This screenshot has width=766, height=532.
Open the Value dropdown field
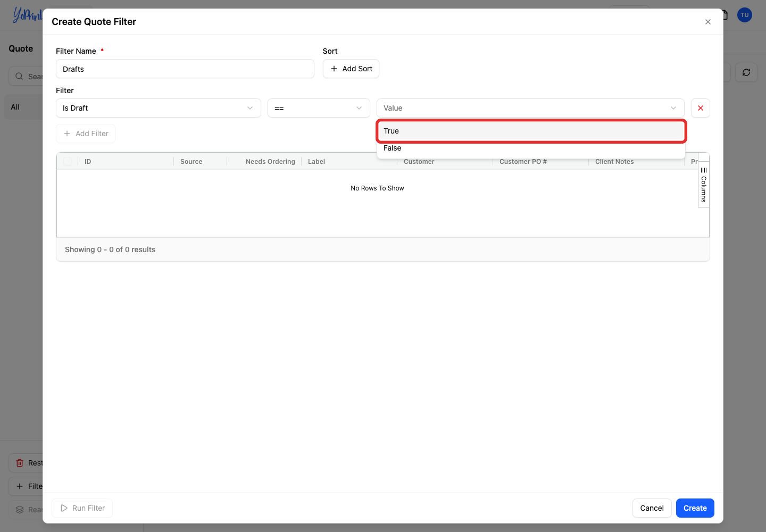coord(530,108)
